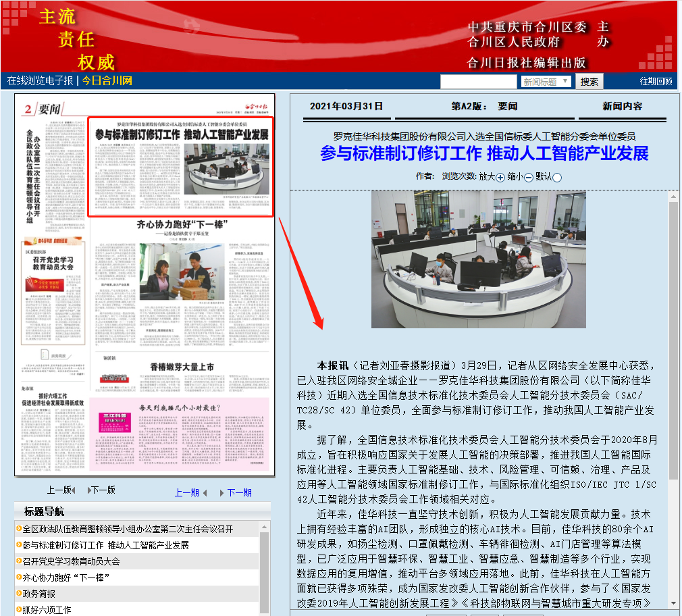The image size is (682, 616).
Task: Go to the next issue via 下一期
Action: click(x=239, y=492)
